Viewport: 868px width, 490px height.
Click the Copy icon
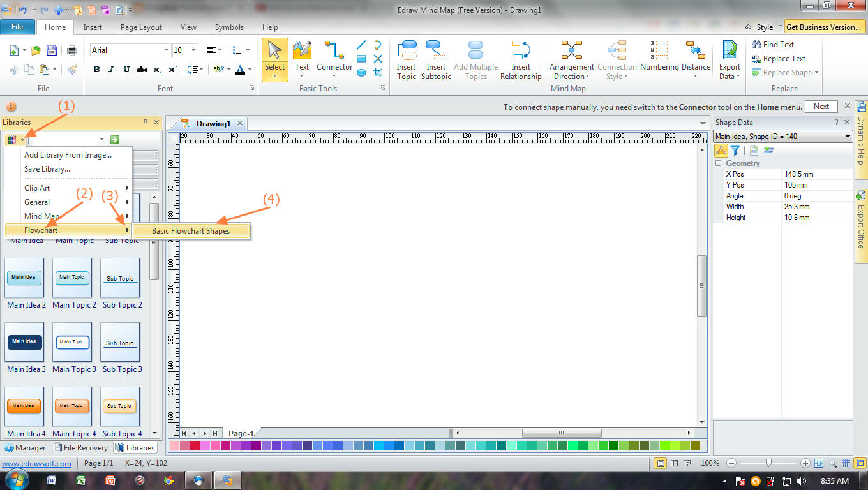click(29, 70)
